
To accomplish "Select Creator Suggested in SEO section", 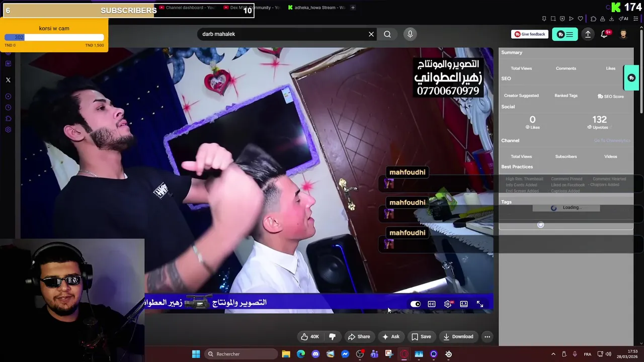I will tap(521, 96).
